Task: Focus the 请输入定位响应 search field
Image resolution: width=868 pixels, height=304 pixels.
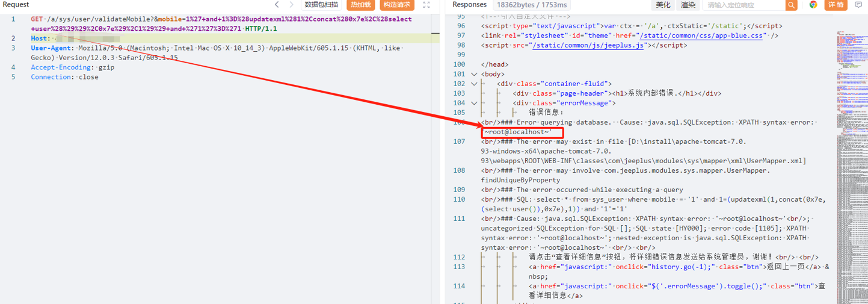Action: tap(744, 5)
